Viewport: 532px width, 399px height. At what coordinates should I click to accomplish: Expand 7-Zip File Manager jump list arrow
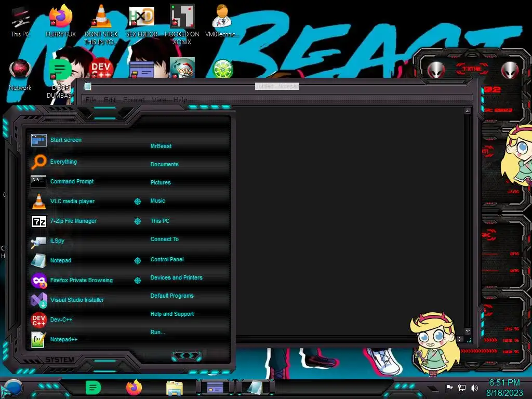(x=137, y=221)
